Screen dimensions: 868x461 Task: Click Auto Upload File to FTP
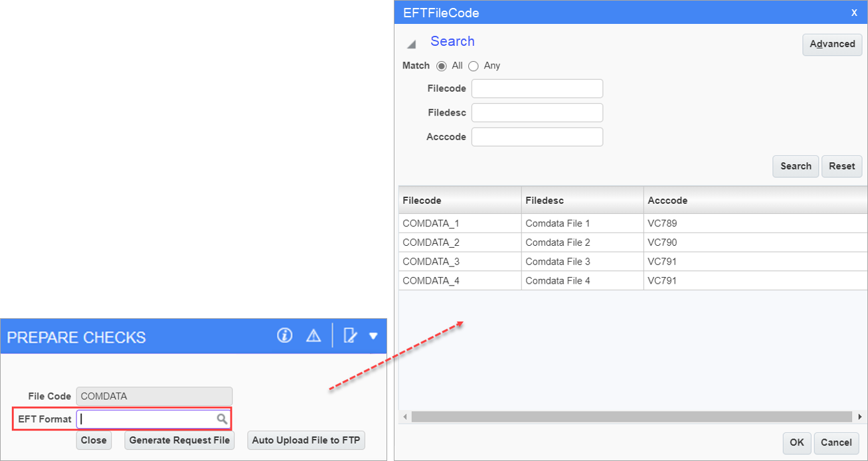[x=306, y=440]
